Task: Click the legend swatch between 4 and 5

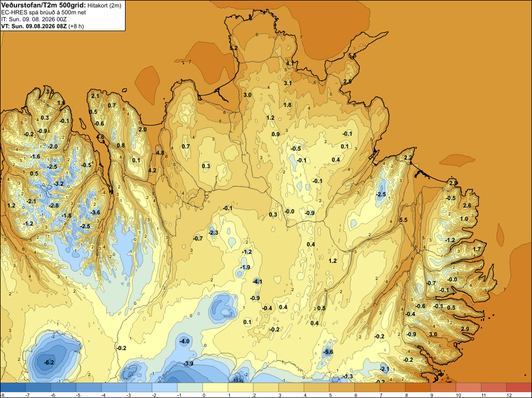Action: 317,387
